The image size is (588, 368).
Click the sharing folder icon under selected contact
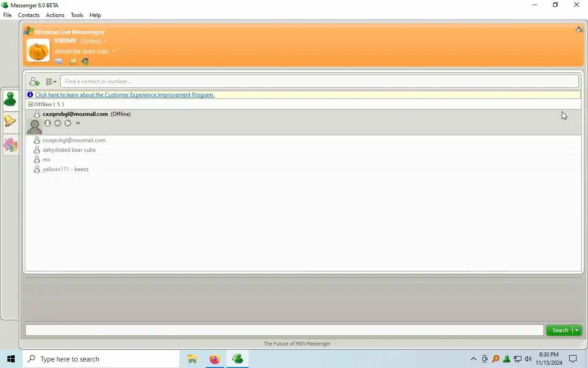pyautogui.click(x=68, y=123)
